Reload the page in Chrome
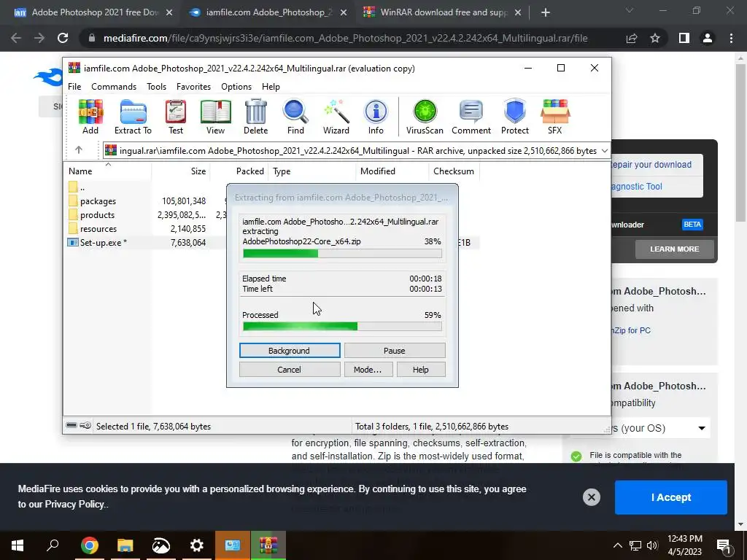Image resolution: width=747 pixels, height=560 pixels. click(63, 38)
